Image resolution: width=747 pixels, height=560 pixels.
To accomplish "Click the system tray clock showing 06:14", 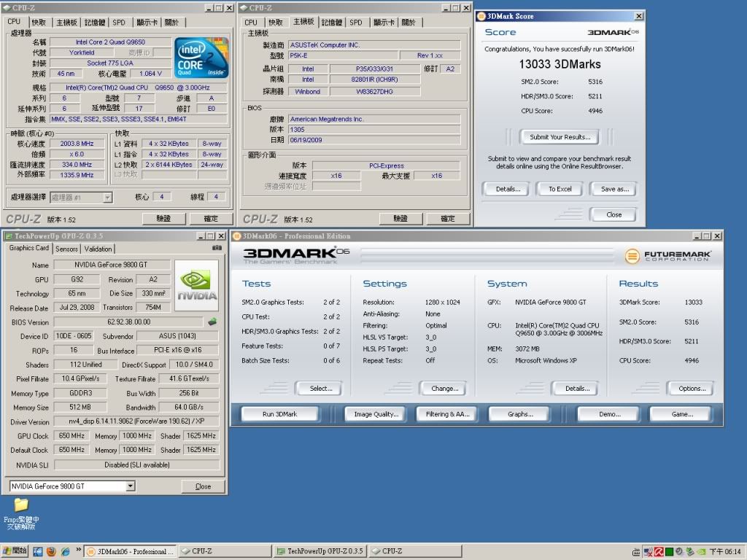I will 725,551.
